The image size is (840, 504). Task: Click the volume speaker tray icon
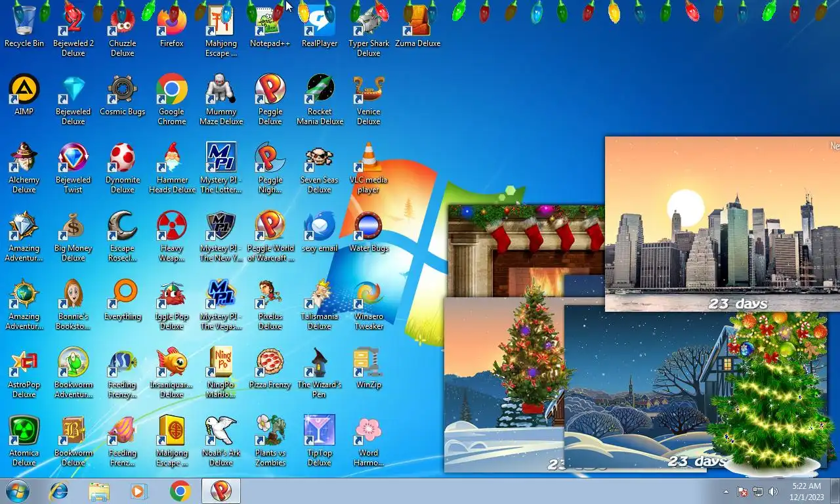click(773, 492)
